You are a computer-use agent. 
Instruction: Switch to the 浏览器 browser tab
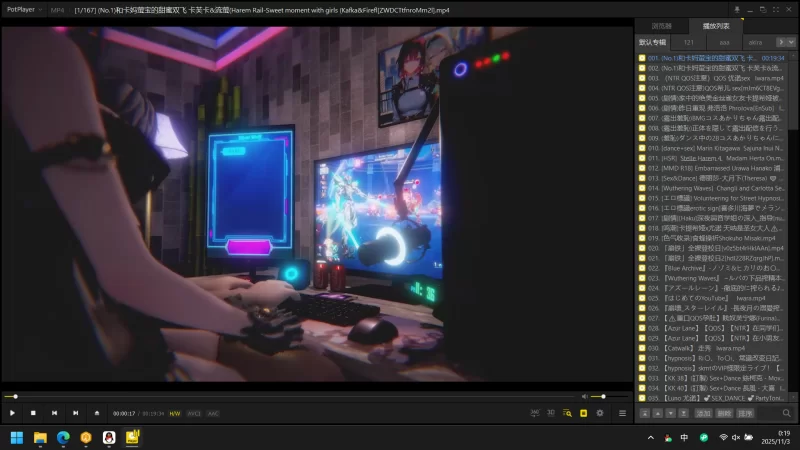click(x=662, y=26)
